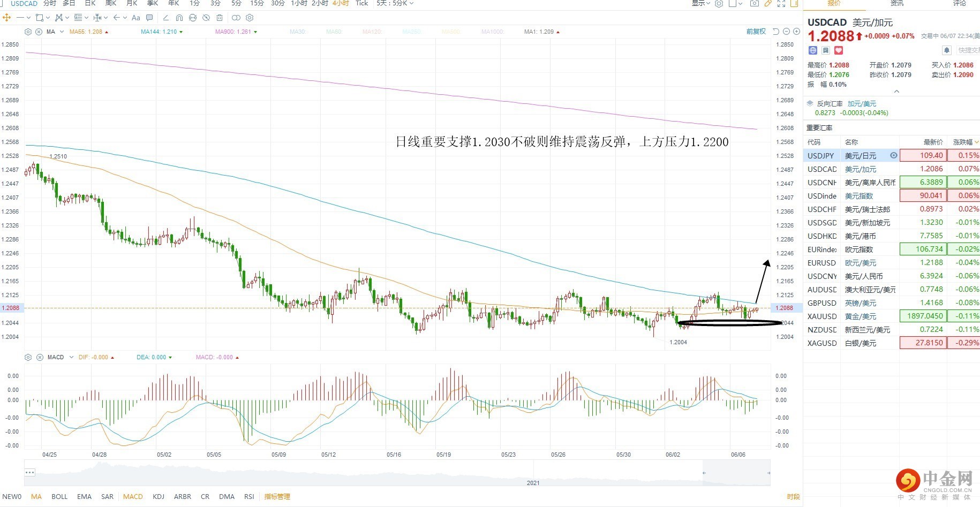Screen dimensions: 980x507
Task: Sort the list by 涨跌幅 column
Action: click(966, 142)
